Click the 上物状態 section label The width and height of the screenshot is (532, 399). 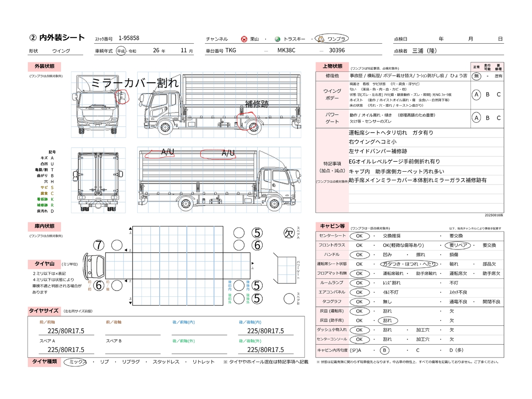[x=332, y=66]
